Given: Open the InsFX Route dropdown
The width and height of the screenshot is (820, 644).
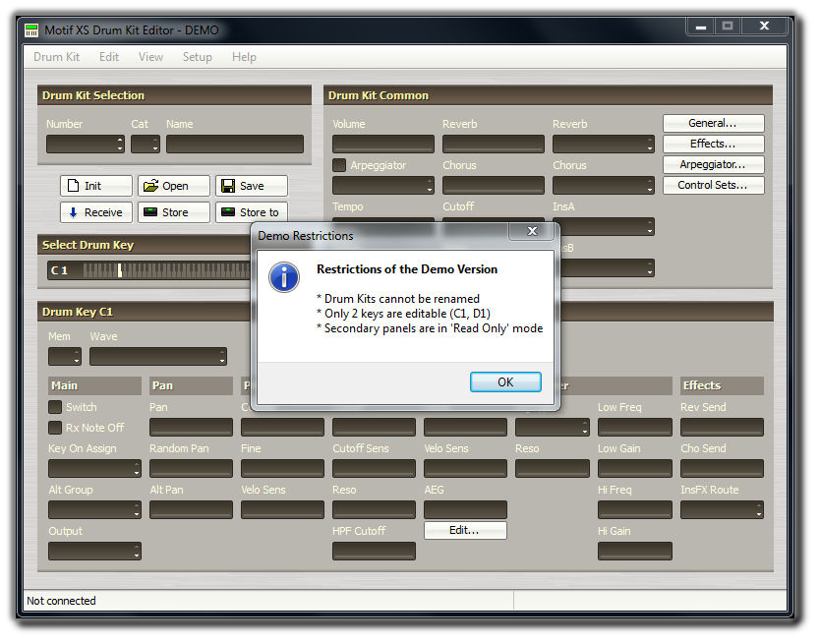Looking at the screenshot, I should pyautogui.click(x=722, y=509).
